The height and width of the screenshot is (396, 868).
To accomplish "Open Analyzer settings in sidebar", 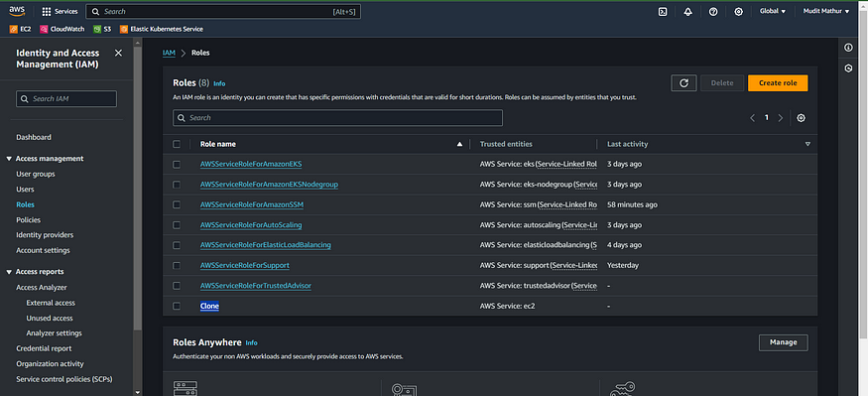I will (54, 332).
